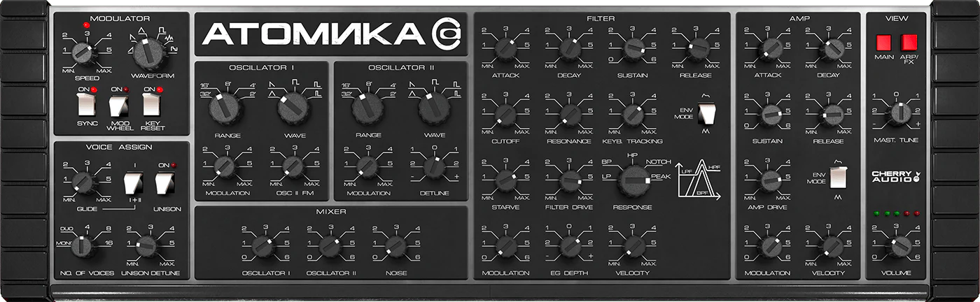
Task: Click the Amp Attack knob
Action: click(x=769, y=48)
